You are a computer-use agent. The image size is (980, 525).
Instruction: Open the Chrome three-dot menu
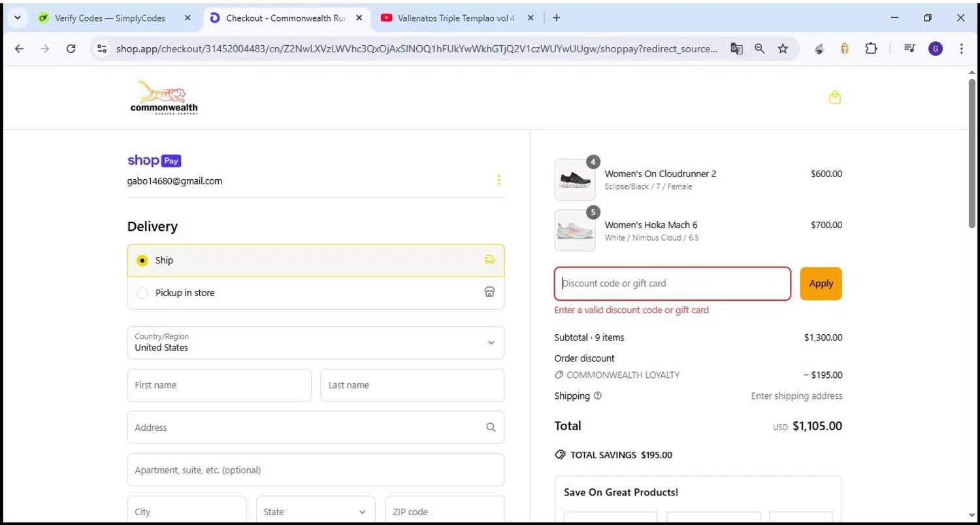pyautogui.click(x=961, y=48)
